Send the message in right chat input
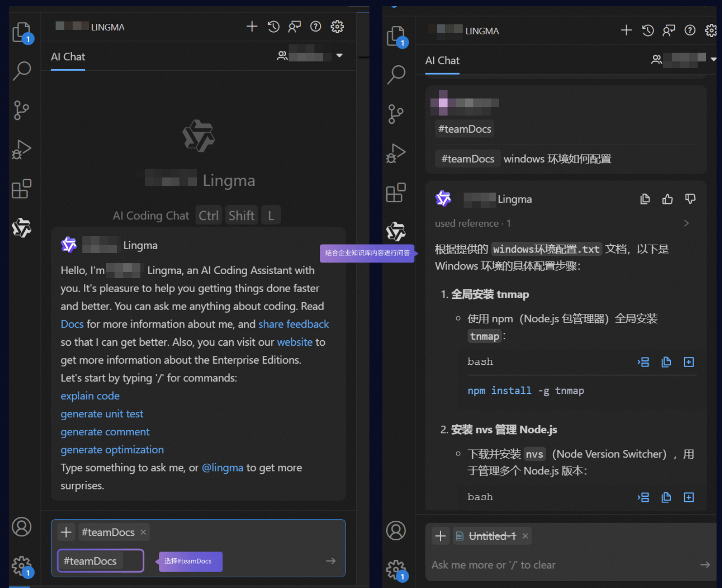Viewport: 722px width, 588px height. (x=705, y=565)
